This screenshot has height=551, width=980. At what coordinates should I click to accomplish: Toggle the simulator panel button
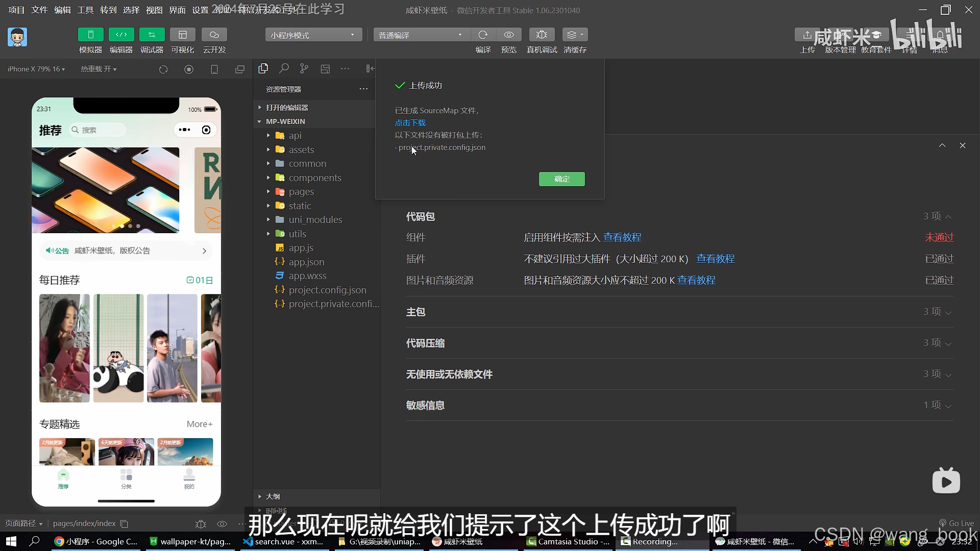point(90,35)
